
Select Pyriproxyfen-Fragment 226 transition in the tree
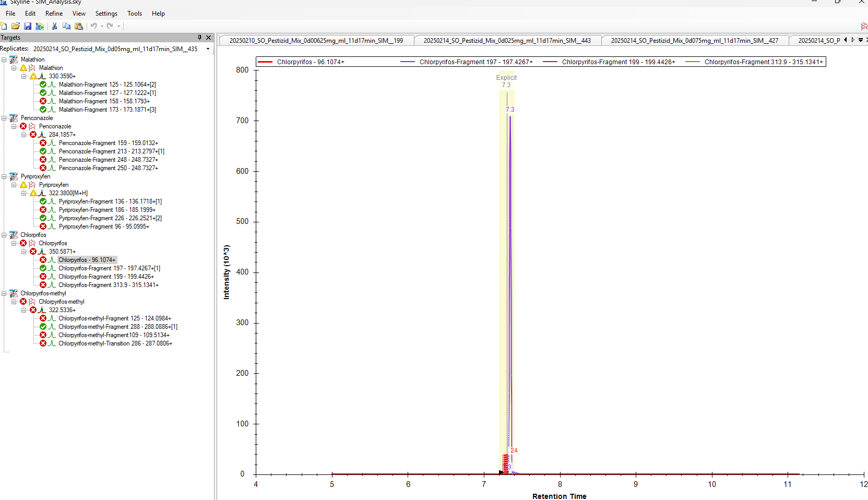click(x=110, y=218)
